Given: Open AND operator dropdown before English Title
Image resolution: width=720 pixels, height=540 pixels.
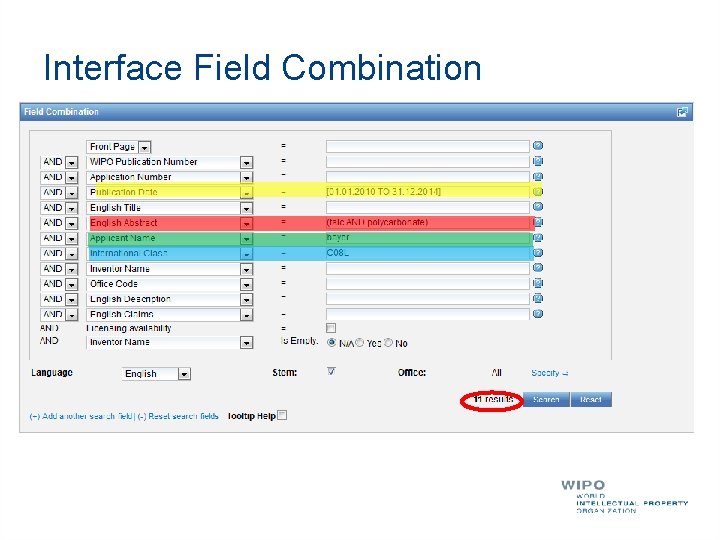Looking at the screenshot, I should tap(72, 208).
